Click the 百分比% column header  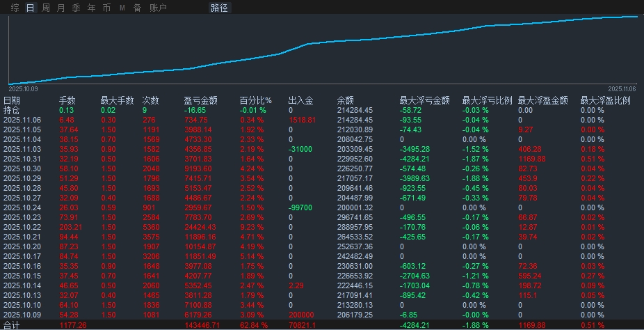coord(256,101)
